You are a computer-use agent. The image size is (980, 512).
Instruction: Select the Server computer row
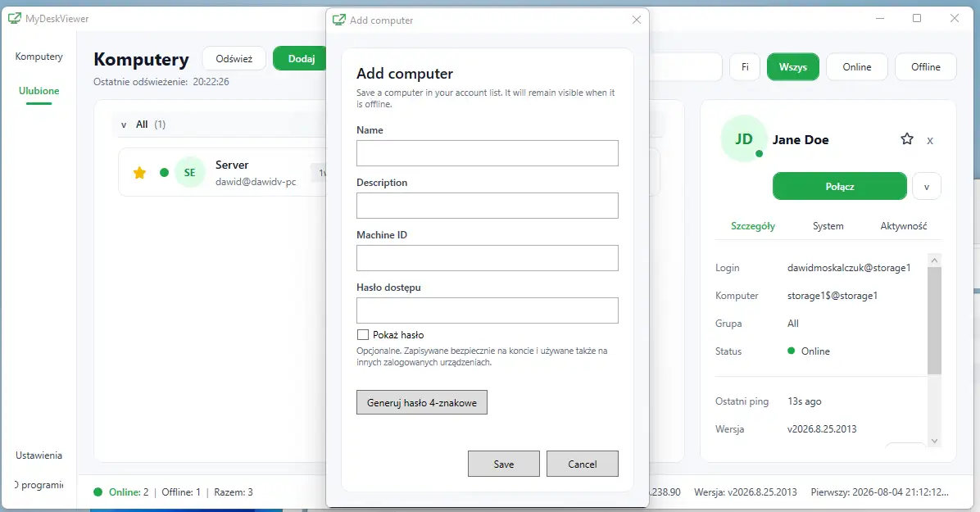pyautogui.click(x=223, y=173)
